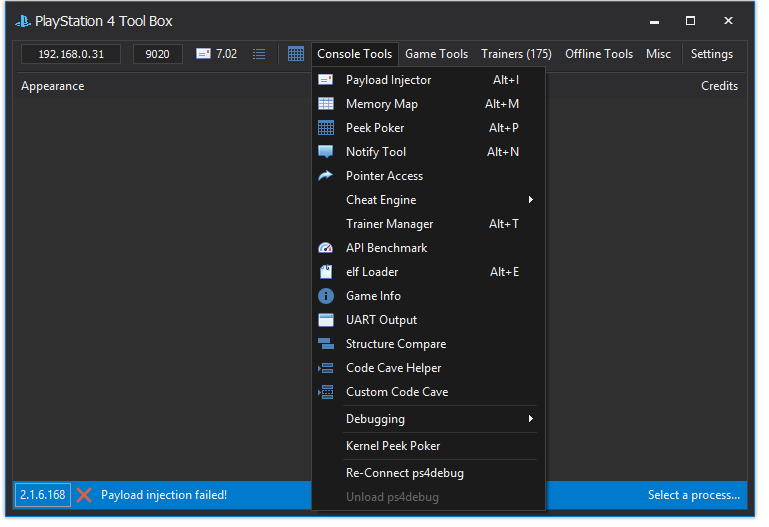Click the Alt+E shortcut next to elf Loader
769x527 pixels.
click(504, 272)
